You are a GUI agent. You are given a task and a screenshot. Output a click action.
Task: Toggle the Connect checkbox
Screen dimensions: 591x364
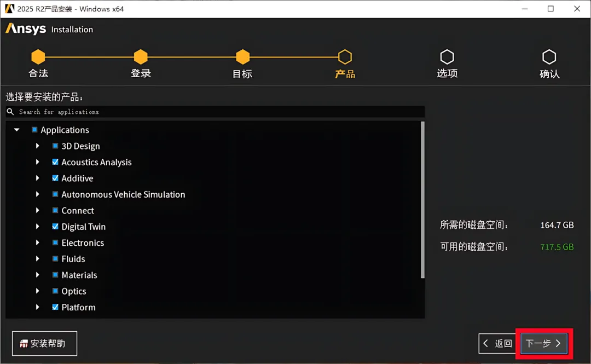point(55,211)
